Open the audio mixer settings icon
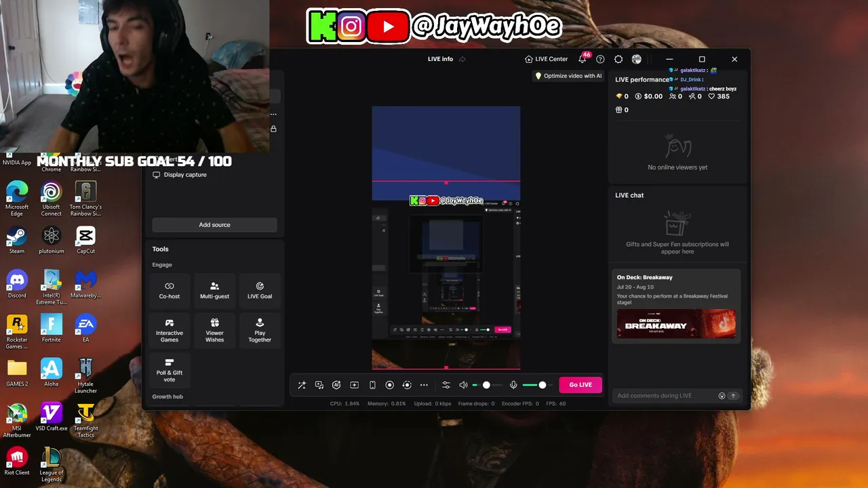 [x=446, y=385]
